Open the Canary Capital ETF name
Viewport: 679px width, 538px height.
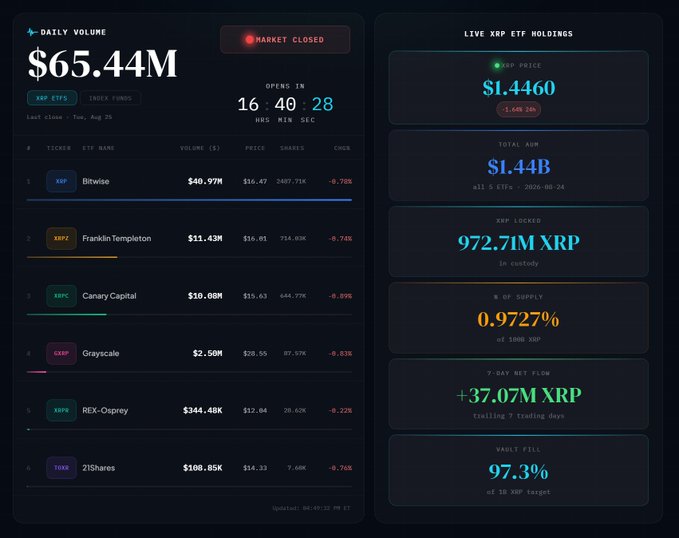(x=109, y=296)
